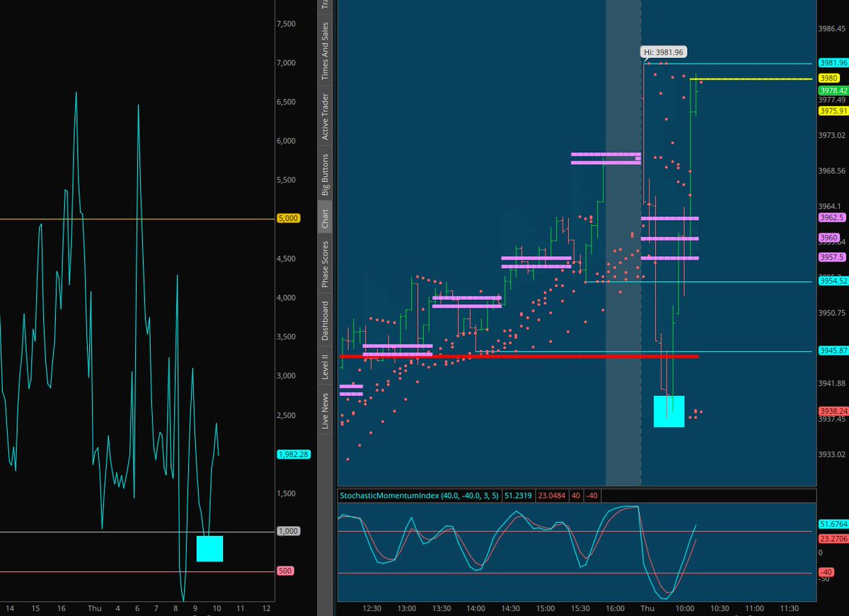Click the 10:30 time axis label
This screenshot has width=849, height=616.
click(x=719, y=608)
